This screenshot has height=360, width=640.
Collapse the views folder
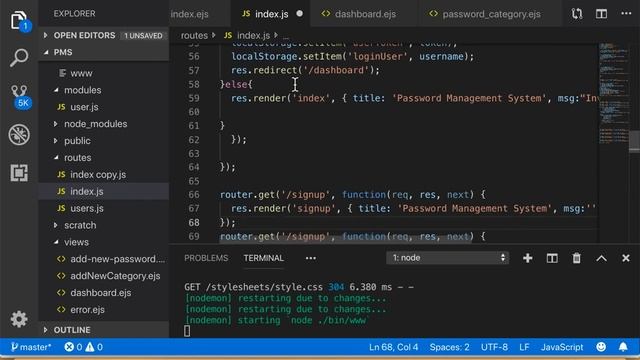coord(104,242)
